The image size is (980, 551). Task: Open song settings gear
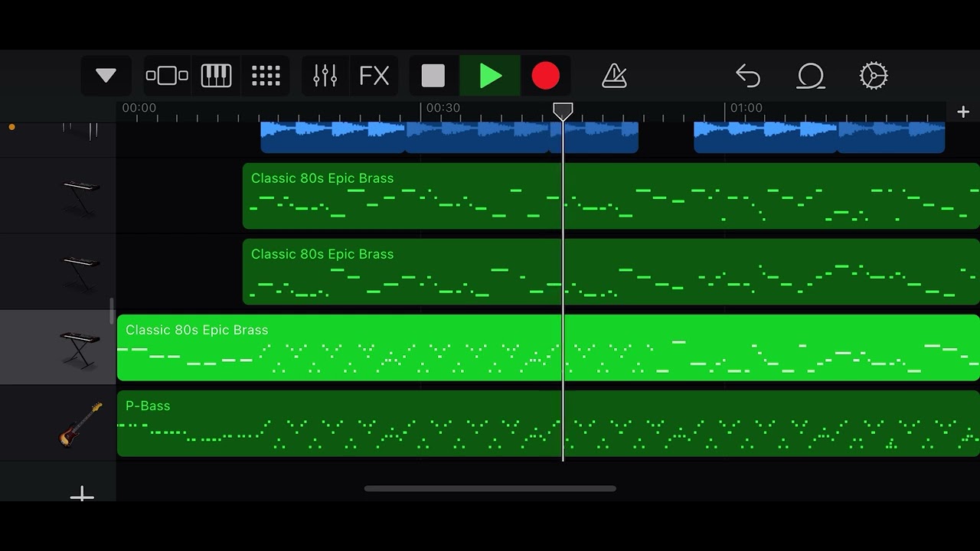click(x=874, y=76)
